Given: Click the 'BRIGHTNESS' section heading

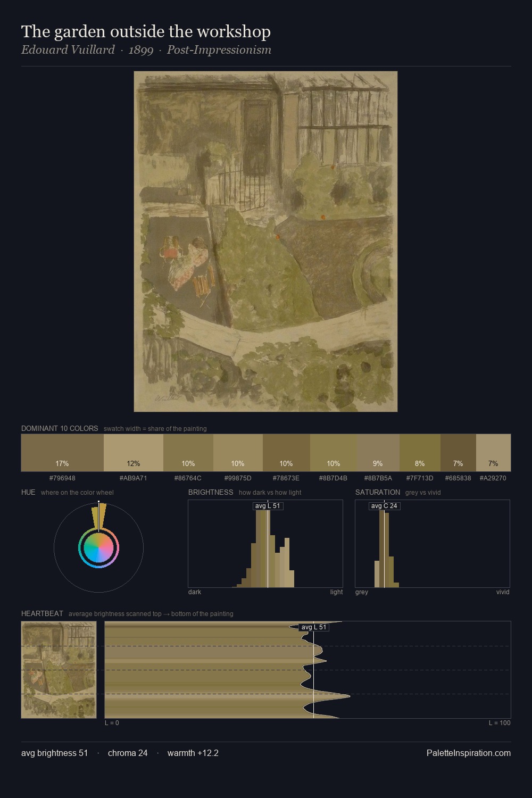Looking at the screenshot, I should (x=211, y=492).
